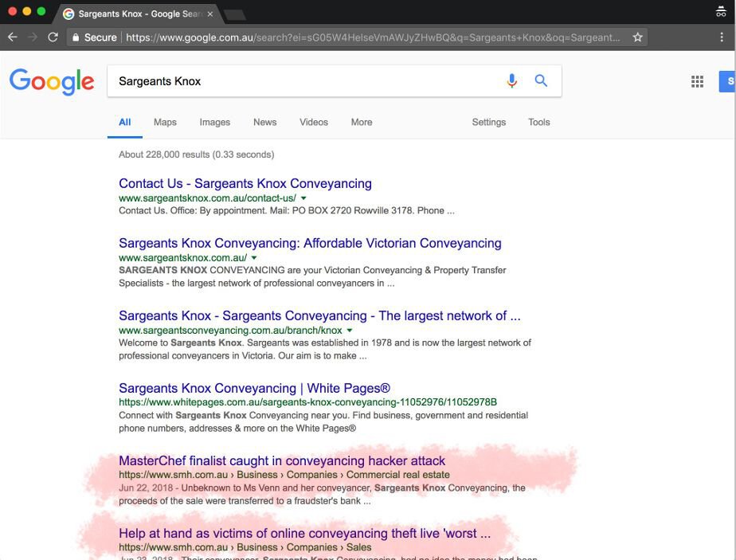This screenshot has height=560, width=736.
Task: Open the search Settings menu
Action: tap(488, 122)
